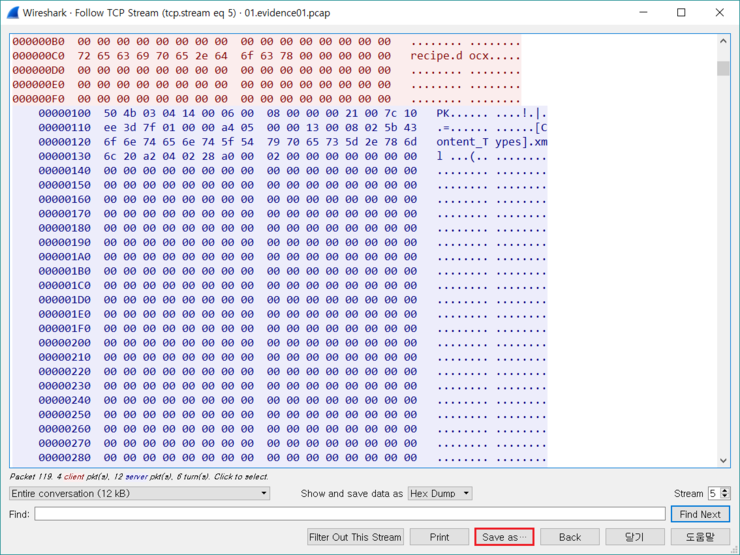Viewport: 740px width, 555px height.
Task: Select the hex row at offset 00000120
Action: point(293,142)
